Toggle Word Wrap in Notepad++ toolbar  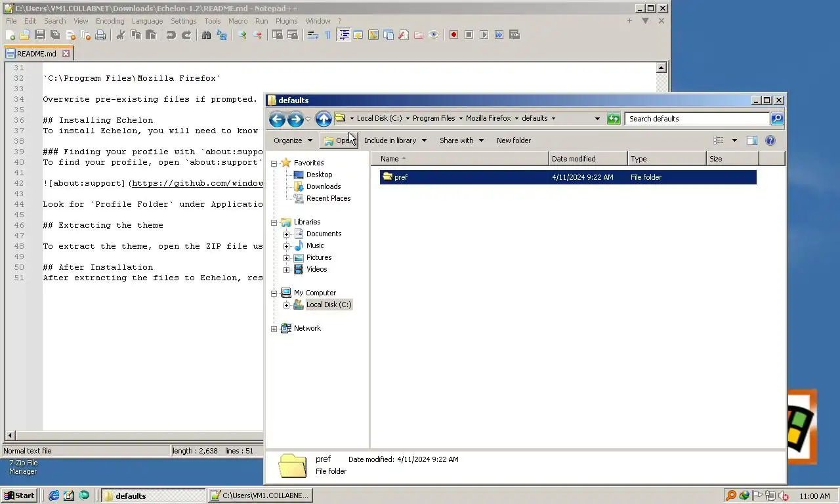pyautogui.click(x=313, y=35)
